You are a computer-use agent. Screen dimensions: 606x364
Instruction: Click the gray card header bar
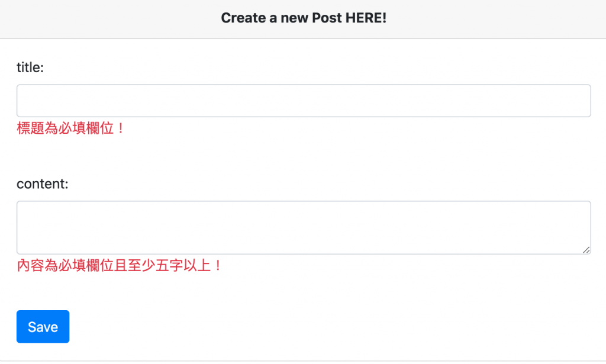coord(303,19)
